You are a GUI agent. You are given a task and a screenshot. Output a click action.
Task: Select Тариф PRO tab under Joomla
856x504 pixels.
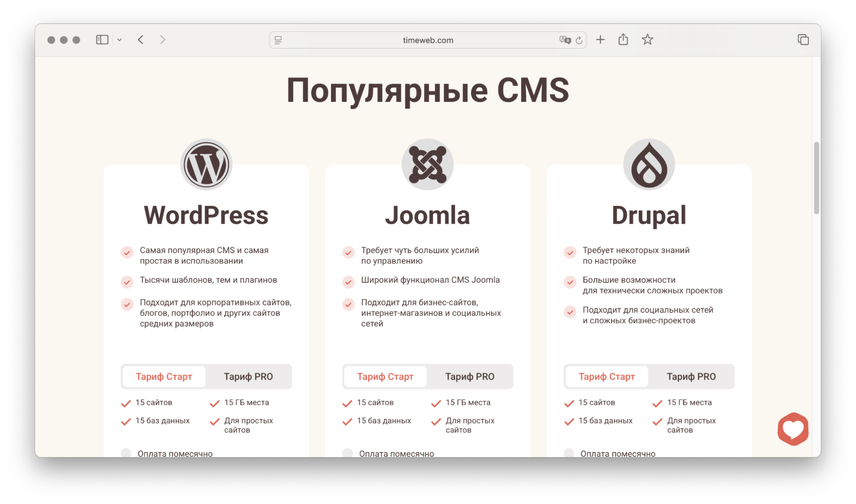coord(470,377)
